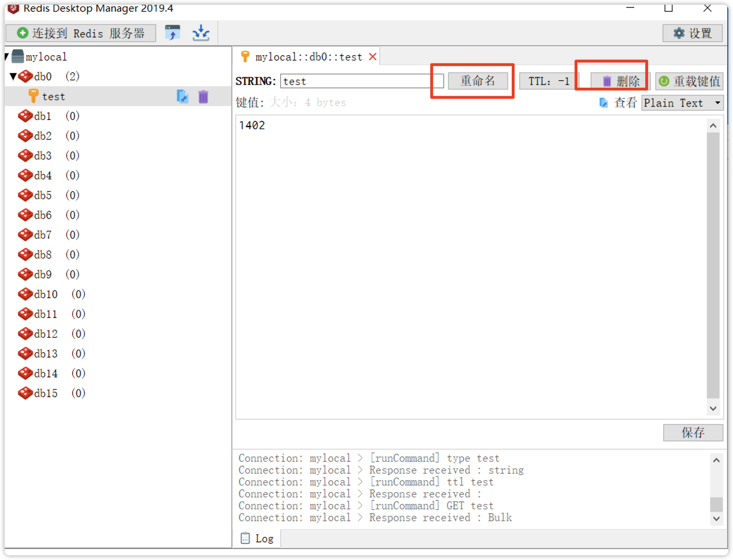This screenshot has width=733, height=560.
Task: Click value editor scrollbar up arrow
Action: click(713, 125)
